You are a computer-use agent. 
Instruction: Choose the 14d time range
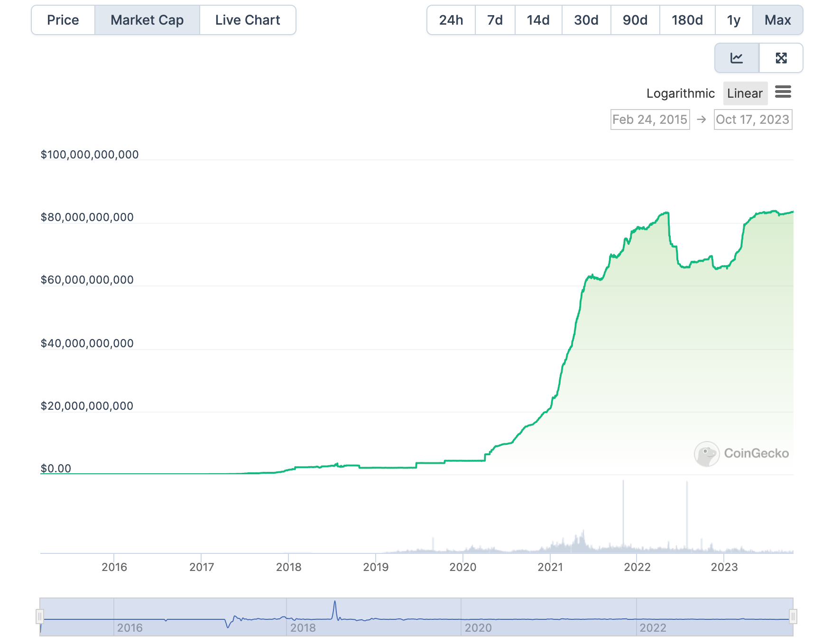pos(538,20)
